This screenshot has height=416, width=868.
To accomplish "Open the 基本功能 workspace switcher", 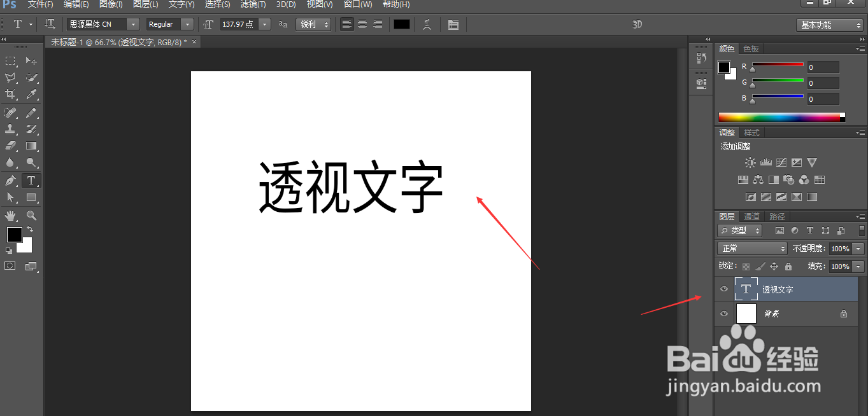I will [829, 24].
